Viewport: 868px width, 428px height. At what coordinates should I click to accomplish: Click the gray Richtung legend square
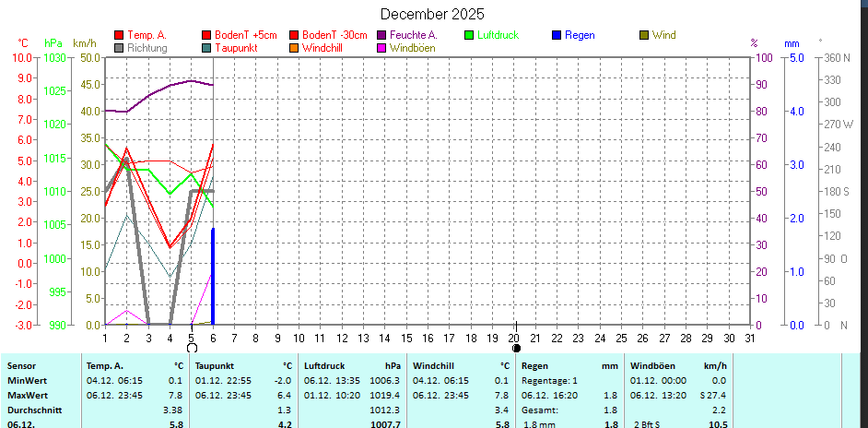click(119, 47)
